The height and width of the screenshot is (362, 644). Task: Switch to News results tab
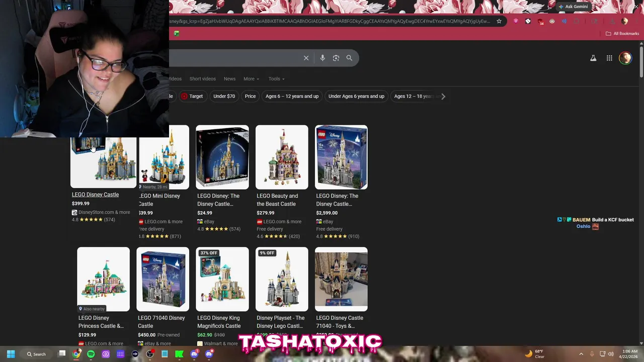click(x=229, y=78)
